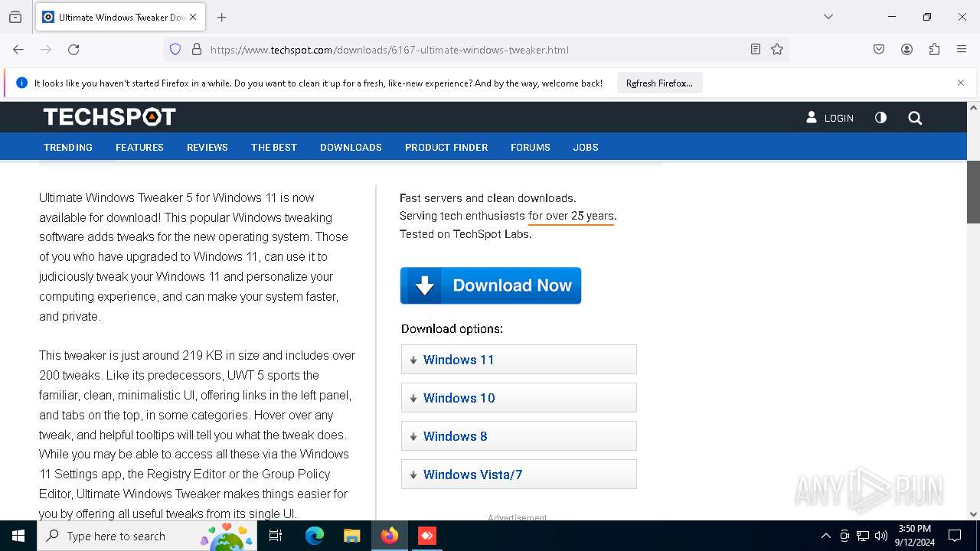980x551 pixels.
Task: Click the techspot.com URL address bar
Action: click(x=475, y=50)
